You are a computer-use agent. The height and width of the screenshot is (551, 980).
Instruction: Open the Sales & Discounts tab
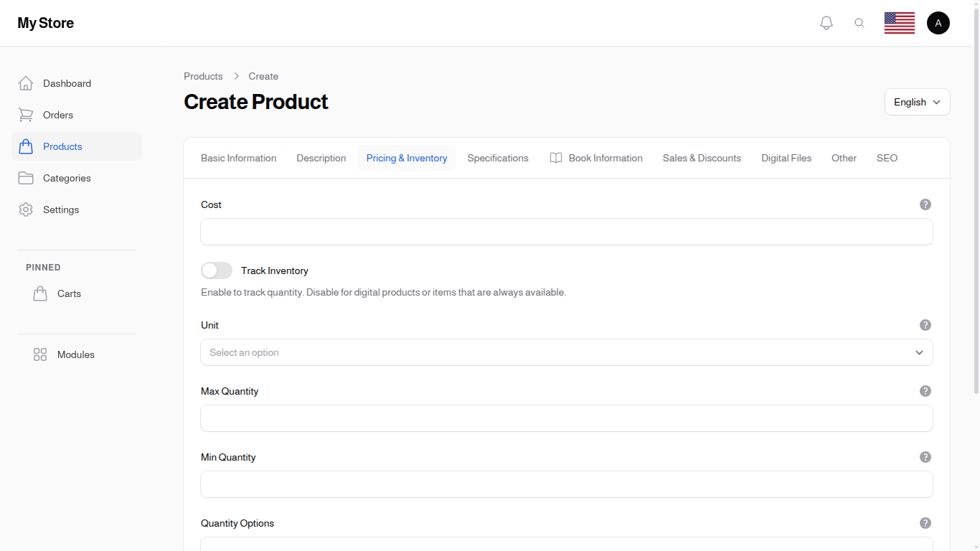coord(701,158)
